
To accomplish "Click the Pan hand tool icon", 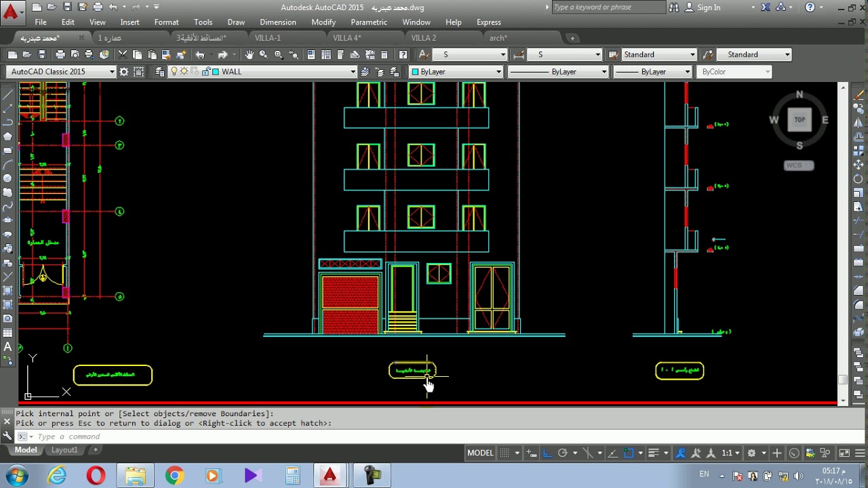I will [x=249, y=55].
